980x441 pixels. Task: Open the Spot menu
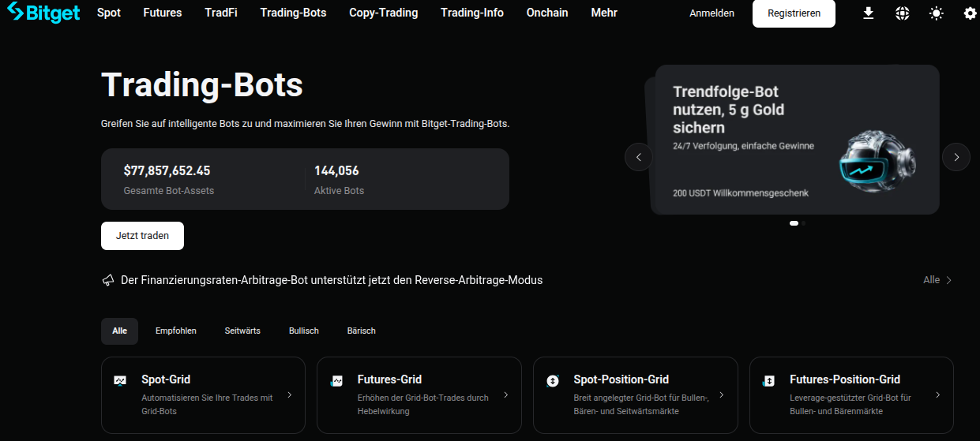(109, 13)
